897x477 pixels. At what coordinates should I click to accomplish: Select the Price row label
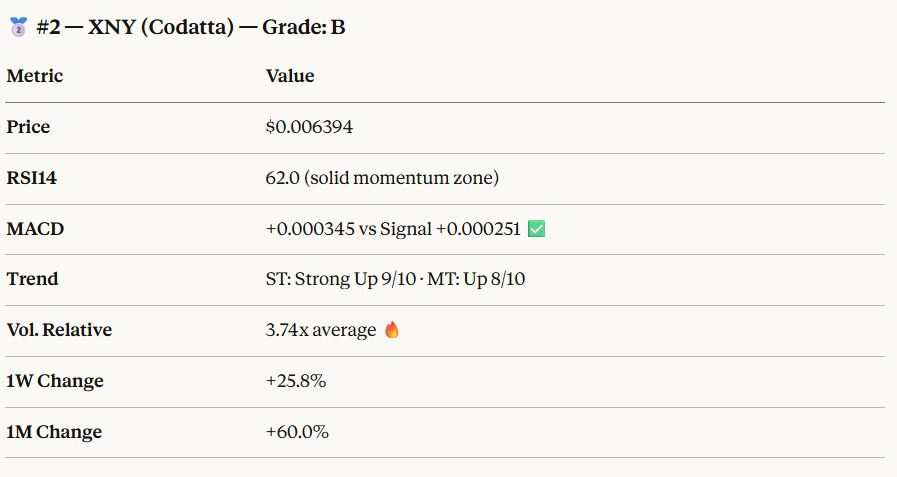(28, 127)
